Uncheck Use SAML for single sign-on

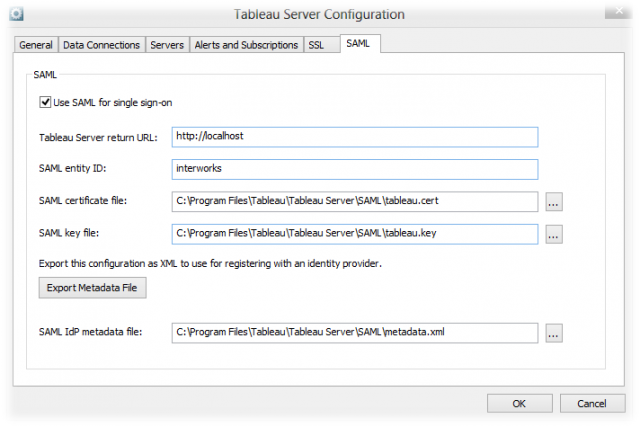45,102
